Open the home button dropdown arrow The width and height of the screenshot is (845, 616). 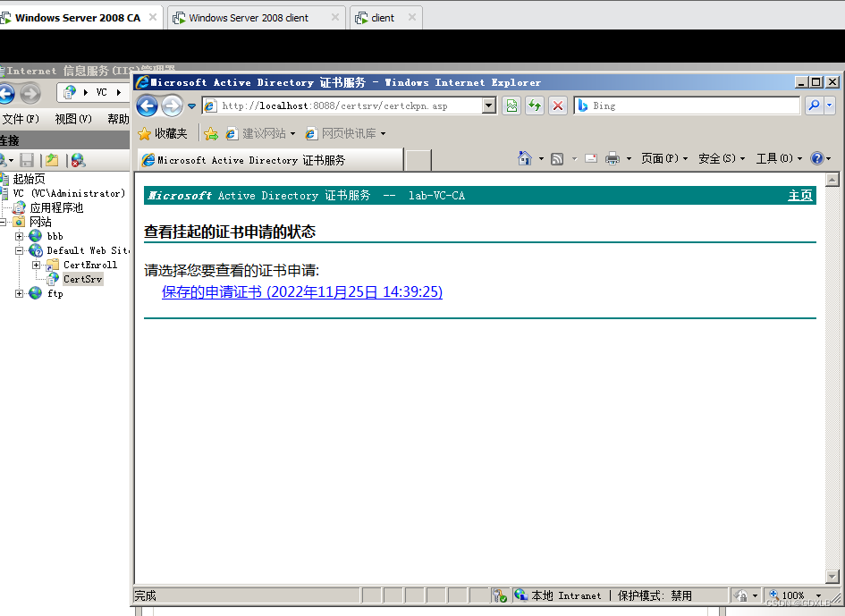(541, 158)
